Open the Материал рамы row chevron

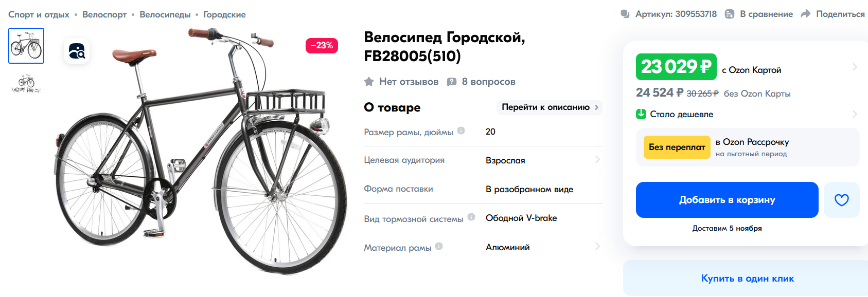[597, 247]
